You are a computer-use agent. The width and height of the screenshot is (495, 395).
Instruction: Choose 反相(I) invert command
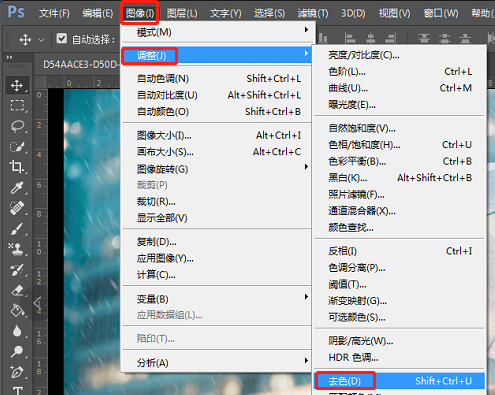pyautogui.click(x=399, y=251)
